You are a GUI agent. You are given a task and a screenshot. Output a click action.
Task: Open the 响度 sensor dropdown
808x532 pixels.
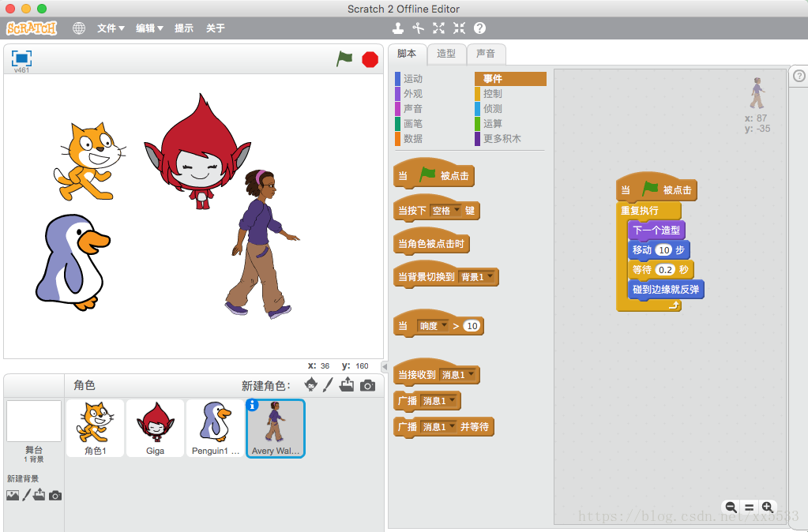click(433, 326)
